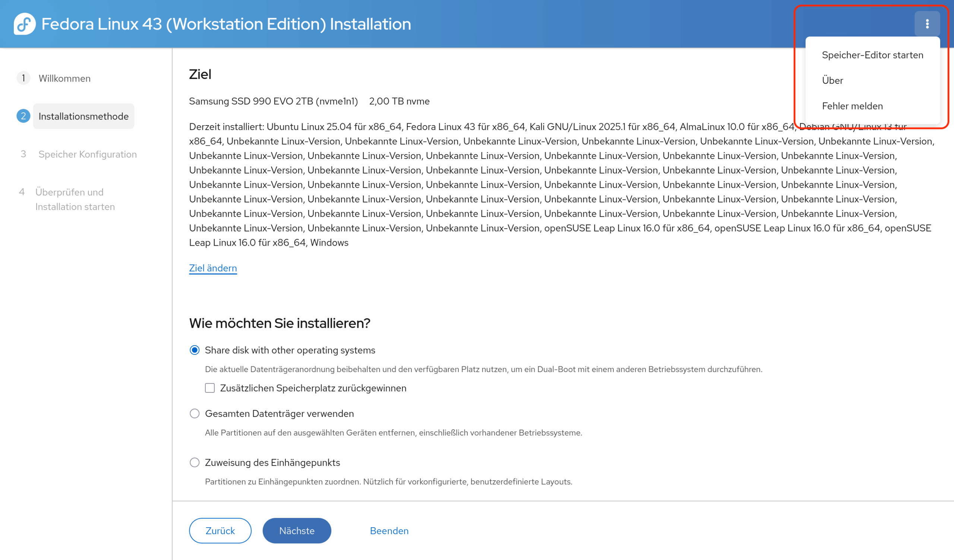Choose Speicher-Editor starten menu entry
954x560 pixels.
click(872, 55)
